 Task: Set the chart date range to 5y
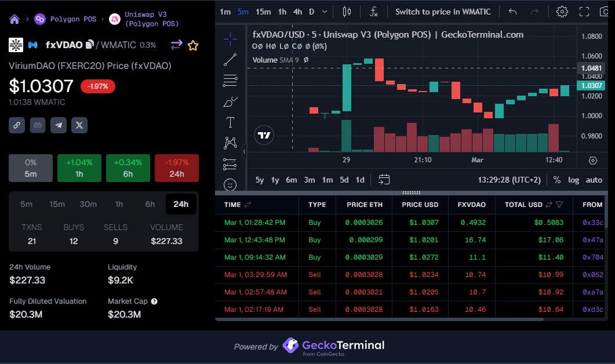[x=260, y=180]
